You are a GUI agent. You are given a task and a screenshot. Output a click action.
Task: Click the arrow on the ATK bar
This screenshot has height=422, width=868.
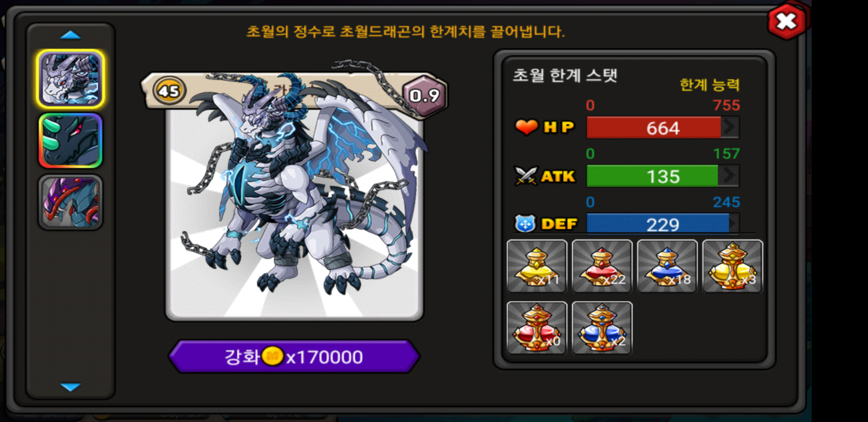729,176
